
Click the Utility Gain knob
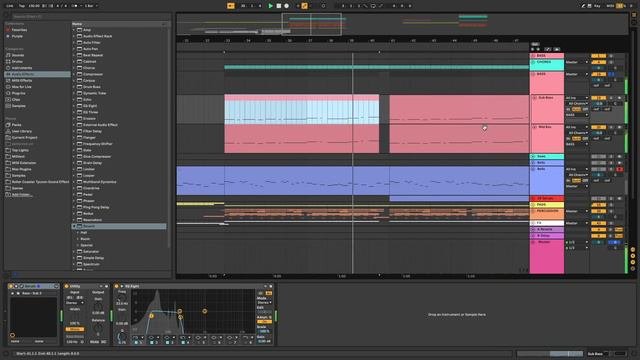[x=98, y=307]
